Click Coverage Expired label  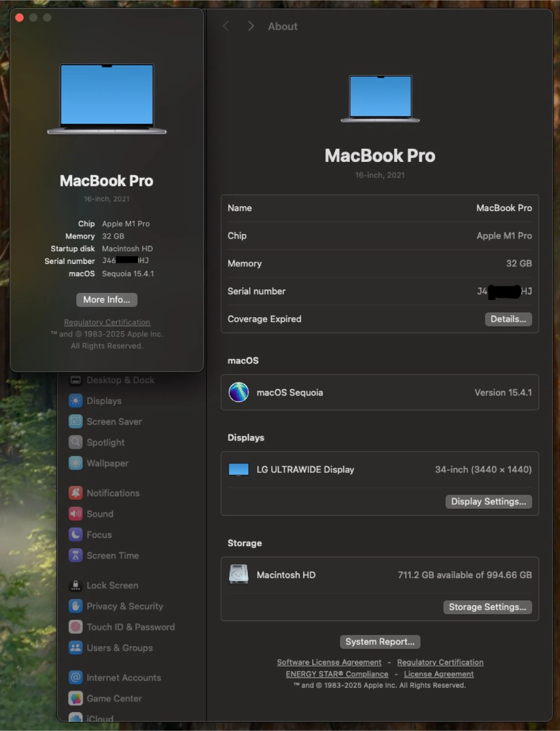[x=265, y=319]
